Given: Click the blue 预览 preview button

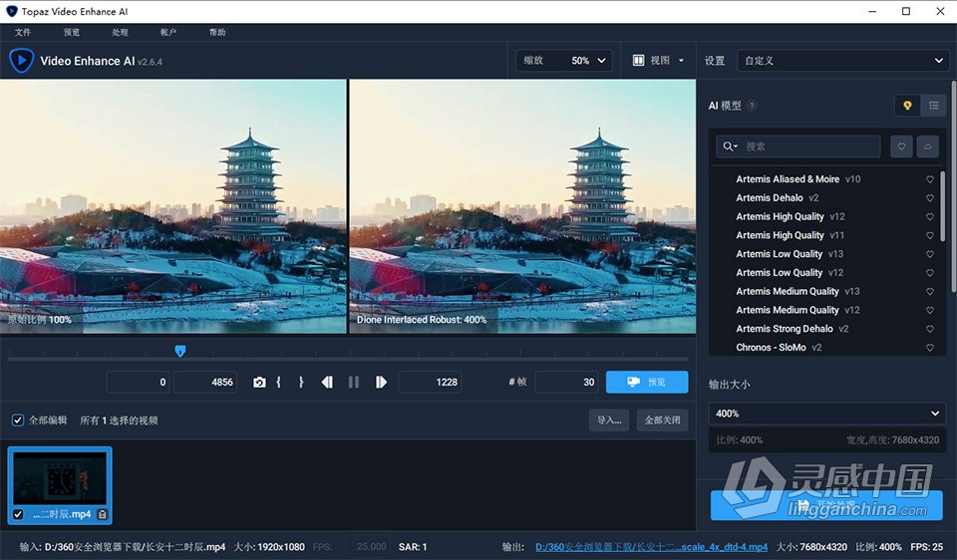Looking at the screenshot, I should coord(647,382).
